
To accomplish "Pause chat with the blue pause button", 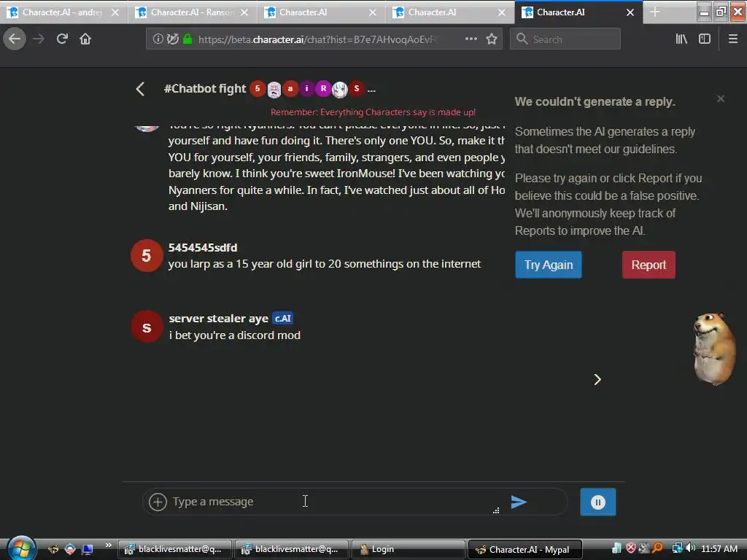I will point(598,502).
